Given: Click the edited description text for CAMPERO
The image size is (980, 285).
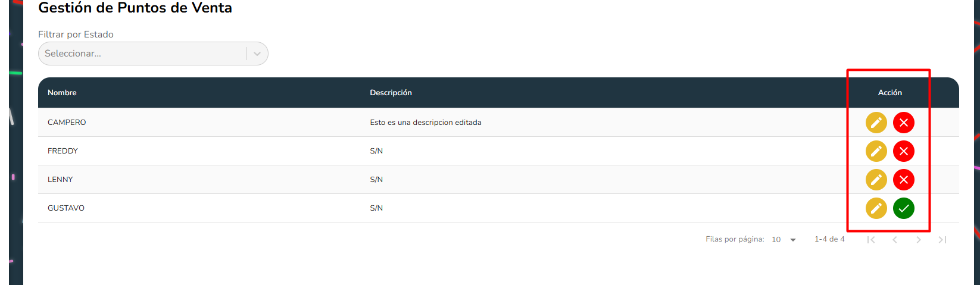Looking at the screenshot, I should pos(425,123).
